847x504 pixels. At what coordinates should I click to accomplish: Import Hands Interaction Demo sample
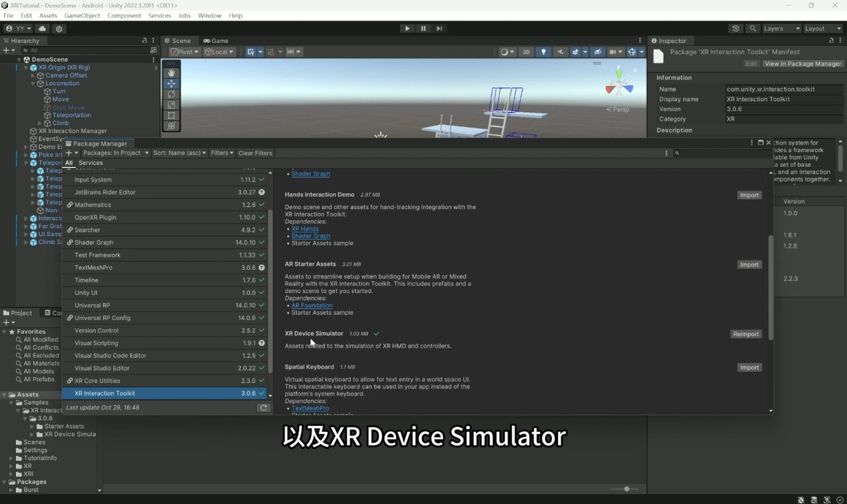[750, 195]
